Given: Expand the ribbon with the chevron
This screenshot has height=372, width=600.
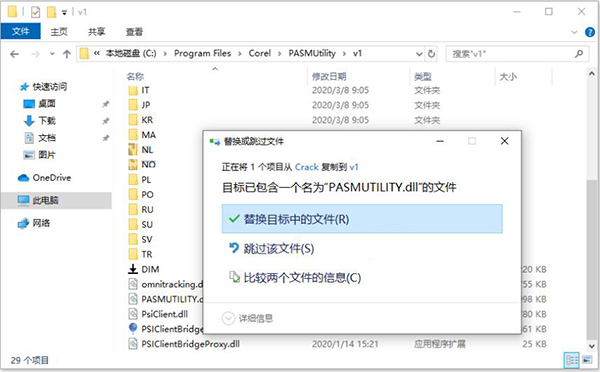Looking at the screenshot, I should (x=574, y=32).
